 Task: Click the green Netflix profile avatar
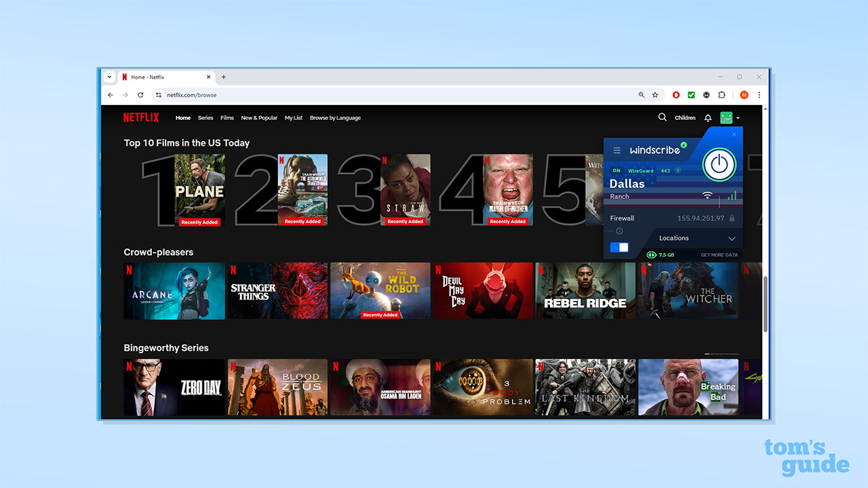click(726, 118)
